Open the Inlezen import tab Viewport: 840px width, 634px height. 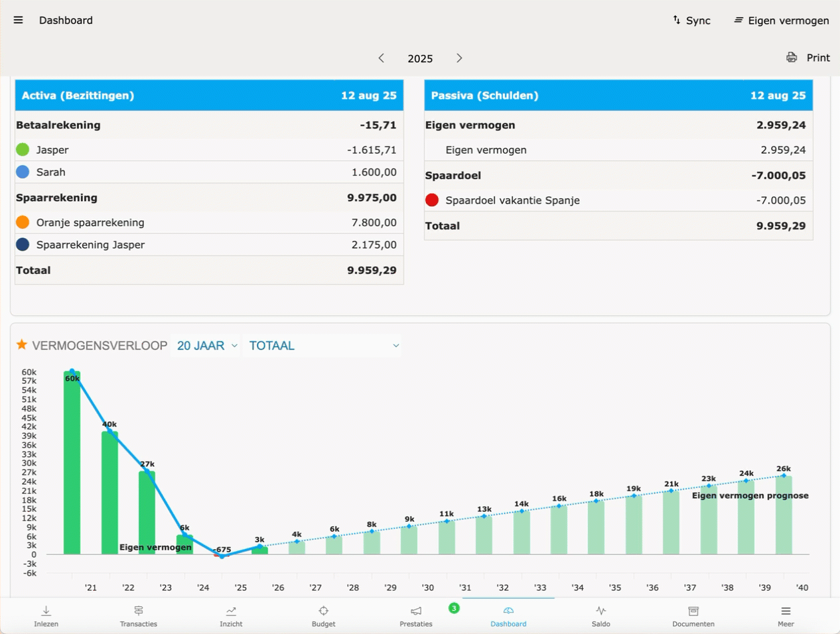tap(46, 615)
